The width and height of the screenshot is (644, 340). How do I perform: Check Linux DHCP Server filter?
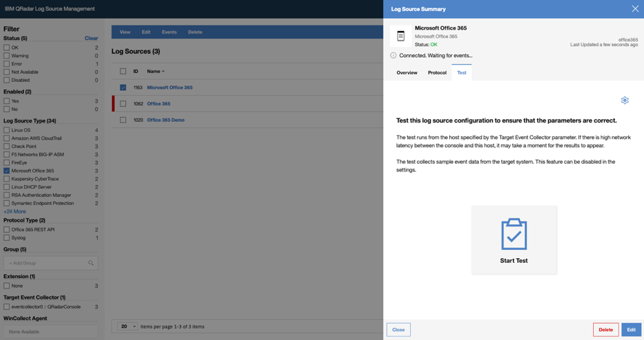coord(7,187)
